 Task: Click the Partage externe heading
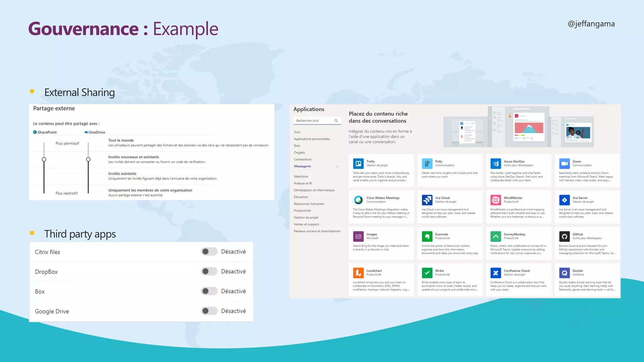tap(54, 108)
